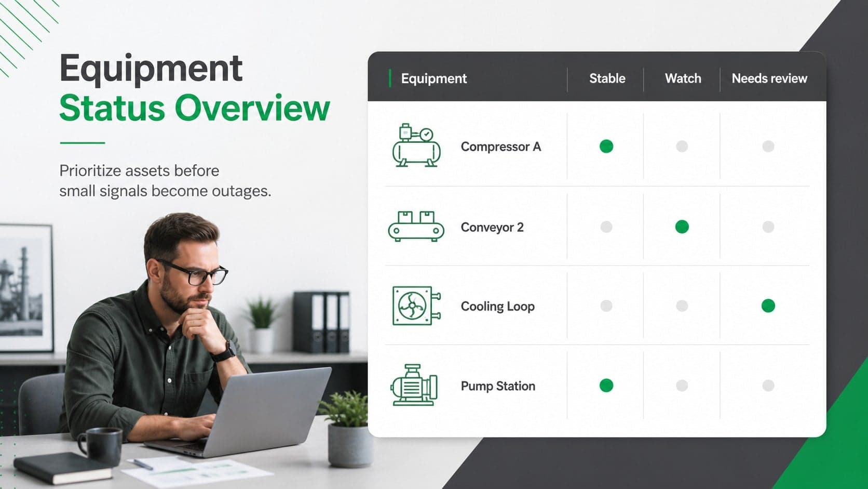
Task: Select Stable status for Compressor A
Action: tap(606, 147)
